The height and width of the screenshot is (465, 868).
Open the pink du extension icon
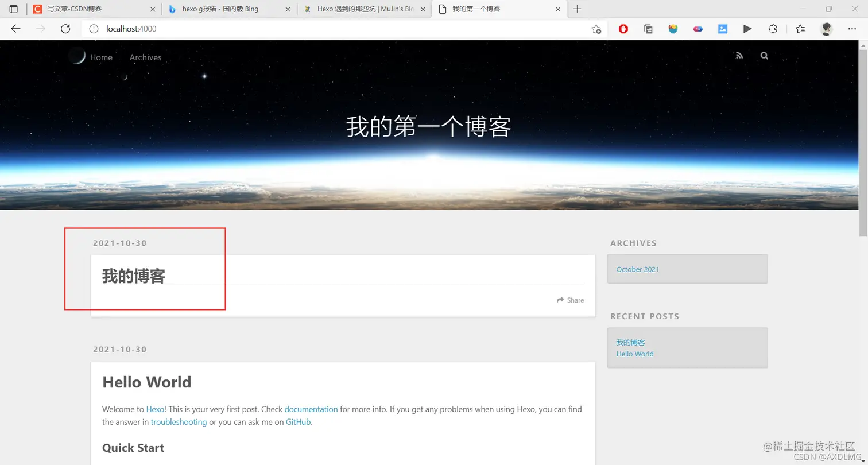coord(698,29)
